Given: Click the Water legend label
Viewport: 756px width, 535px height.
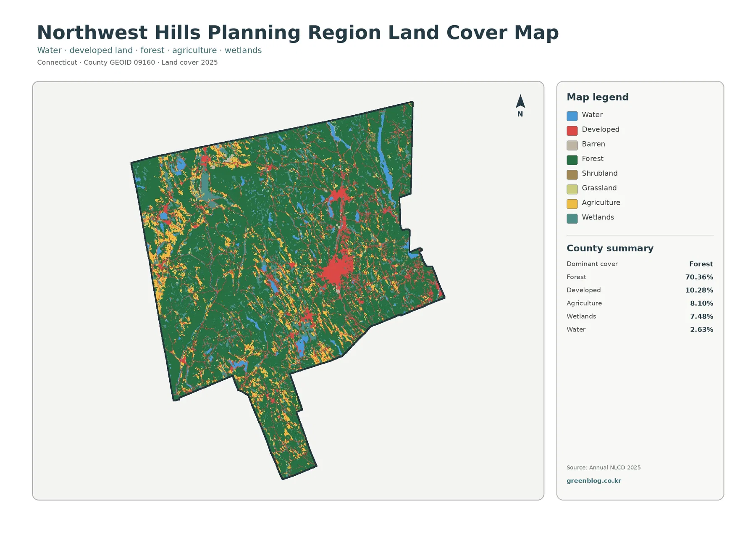Looking at the screenshot, I should point(592,115).
